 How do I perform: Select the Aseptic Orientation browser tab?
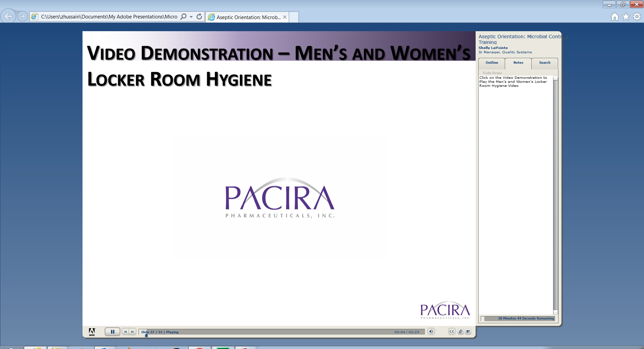248,17
